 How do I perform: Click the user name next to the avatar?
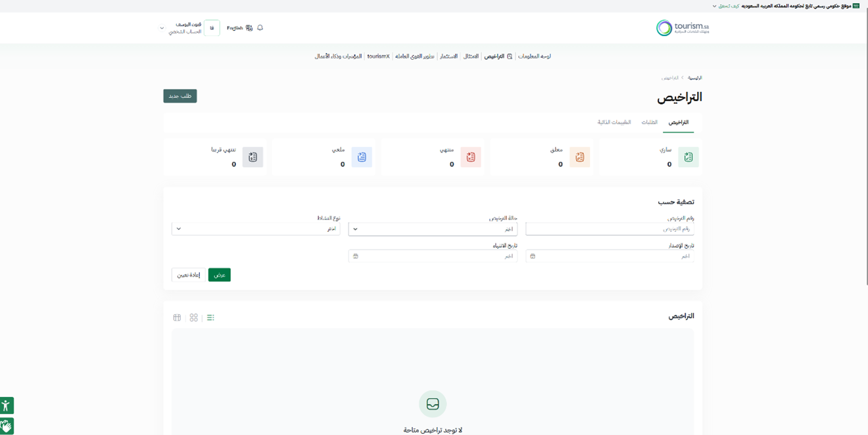(x=189, y=24)
